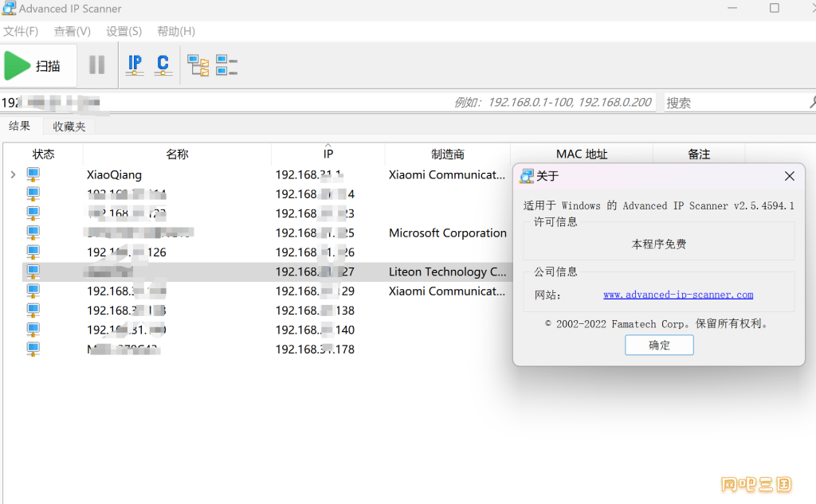The image size is (816, 504).
Task: Sort by the 名称 column header
Action: point(177,154)
